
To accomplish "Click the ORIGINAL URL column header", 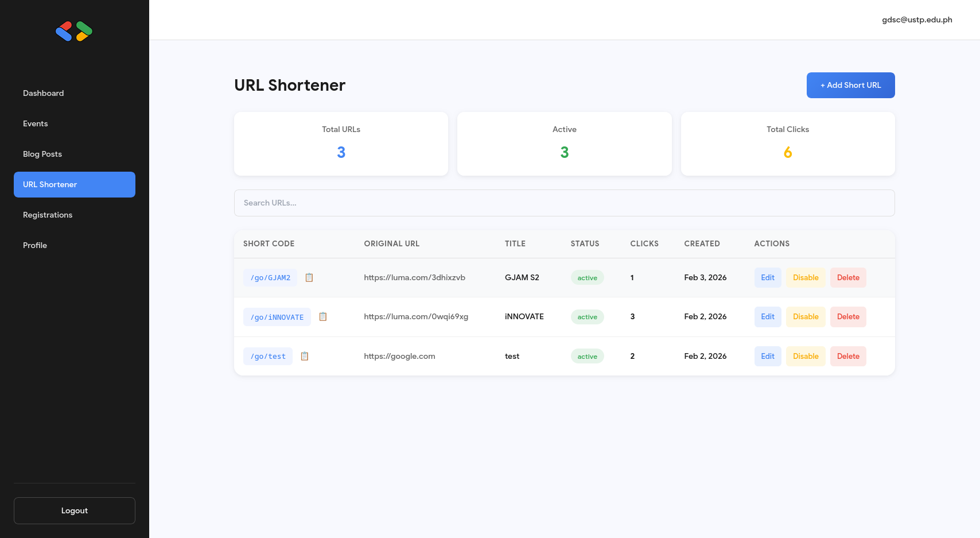I will point(392,243).
